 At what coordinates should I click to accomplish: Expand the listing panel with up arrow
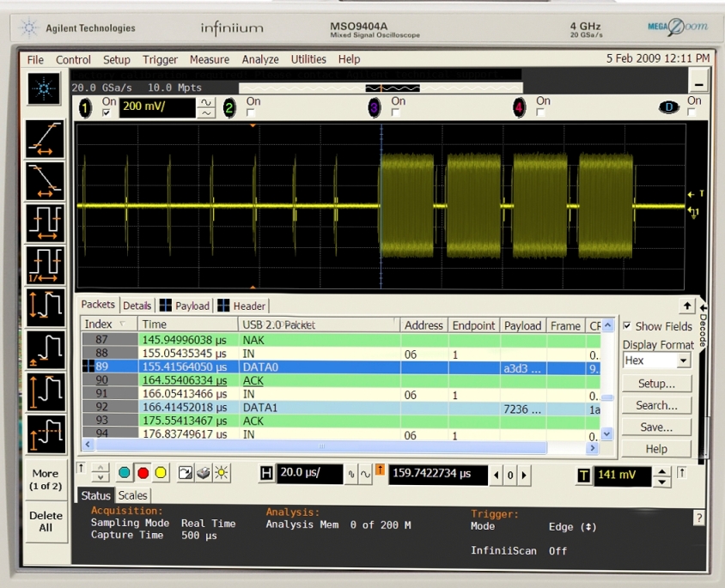tap(687, 306)
